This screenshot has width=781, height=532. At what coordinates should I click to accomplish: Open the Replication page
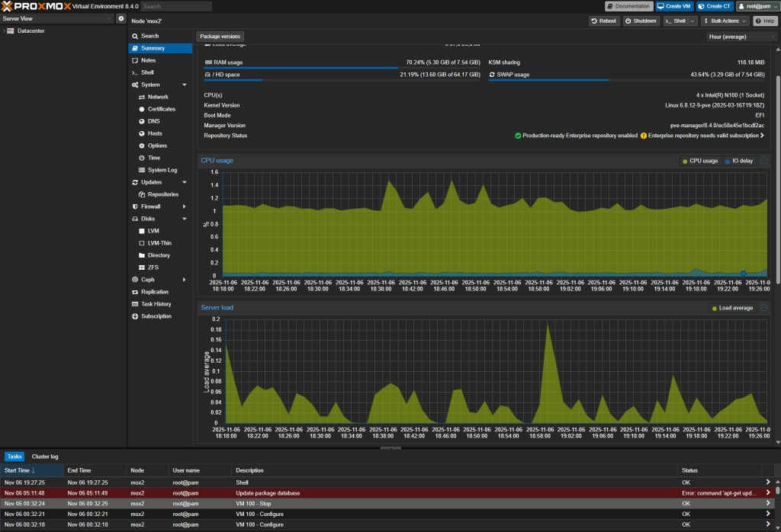154,292
